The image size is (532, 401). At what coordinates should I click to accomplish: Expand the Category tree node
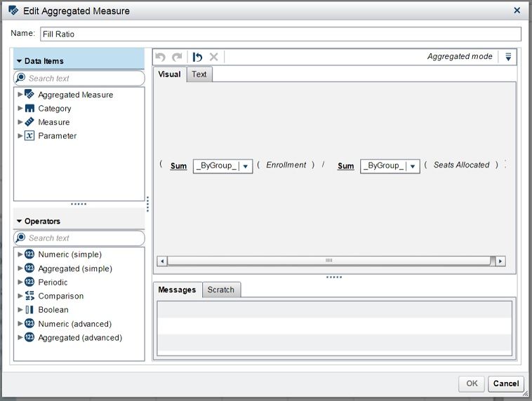pos(20,109)
